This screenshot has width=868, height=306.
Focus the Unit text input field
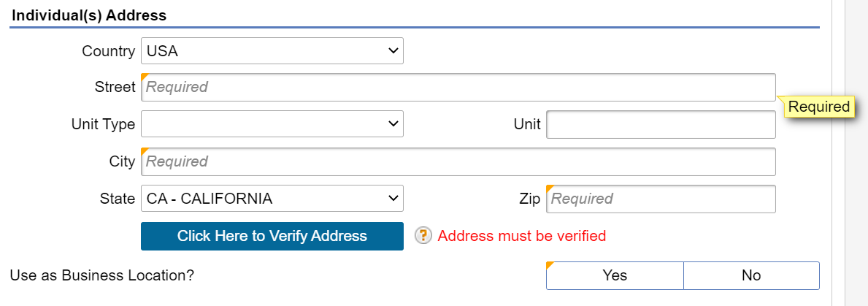pos(661,124)
